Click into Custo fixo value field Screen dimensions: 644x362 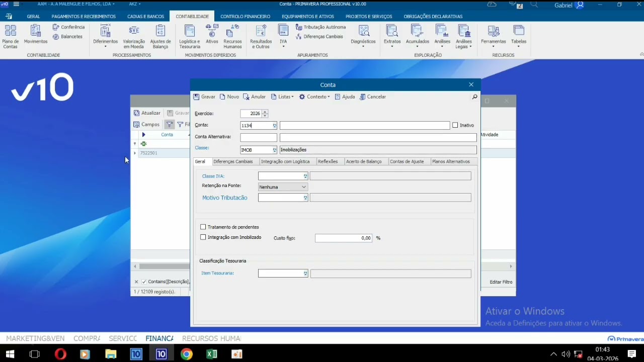coord(344,238)
